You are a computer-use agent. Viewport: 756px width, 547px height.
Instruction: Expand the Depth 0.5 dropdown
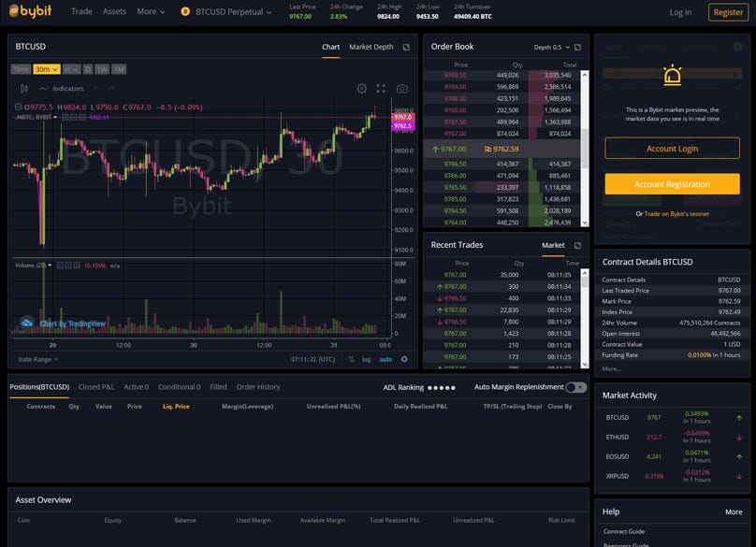coord(551,47)
